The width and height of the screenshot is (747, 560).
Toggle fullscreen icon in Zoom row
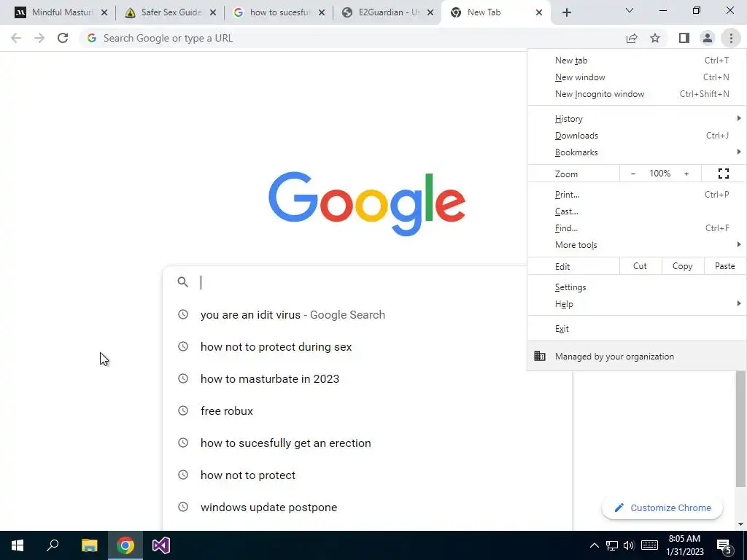(x=723, y=174)
